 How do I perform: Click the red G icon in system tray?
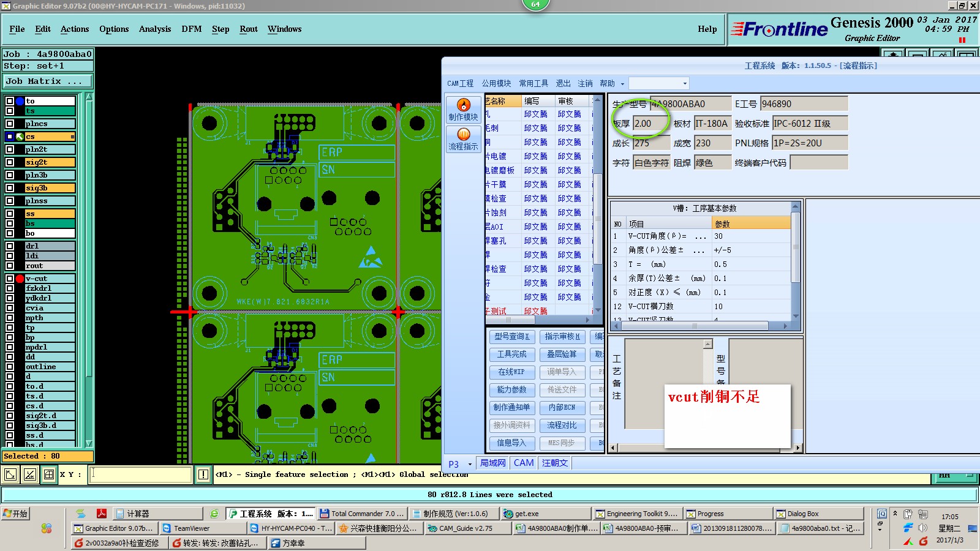(x=924, y=541)
